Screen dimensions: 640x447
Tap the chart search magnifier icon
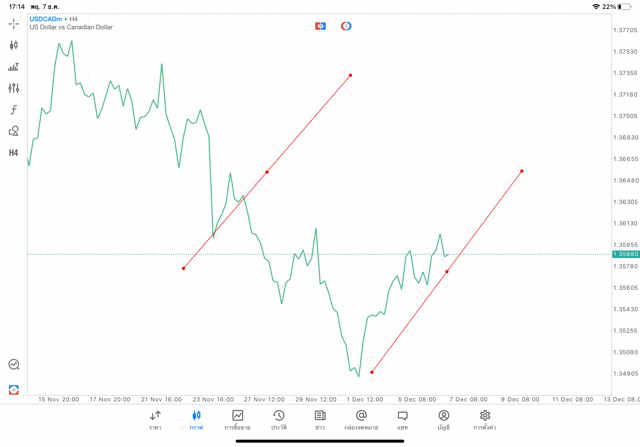pyautogui.click(x=14, y=365)
